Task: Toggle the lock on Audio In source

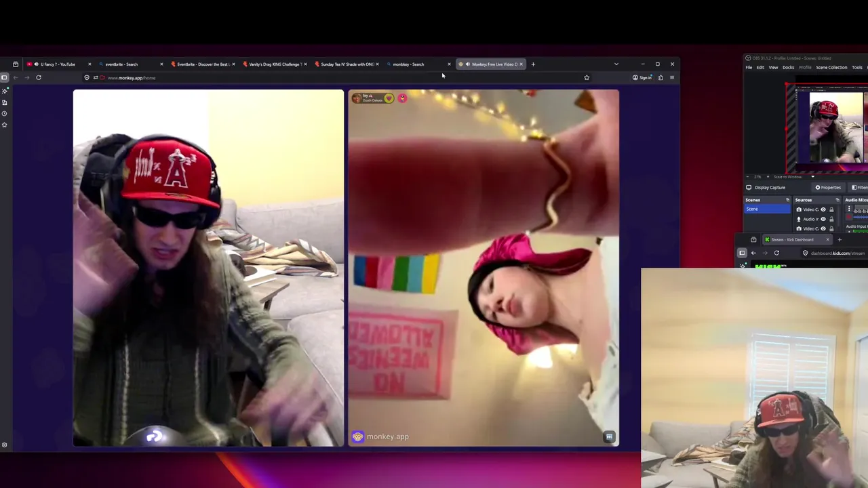Action: 831,219
